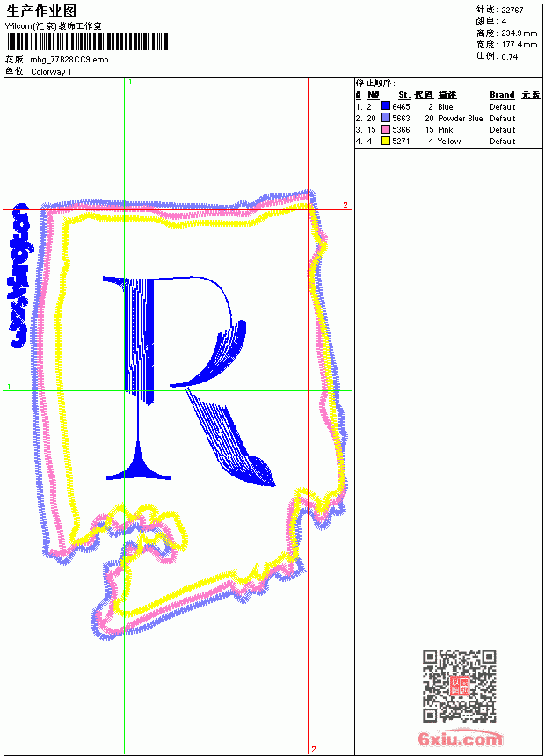Click the stitch count value 22767
Image resolution: width=545 pixels, height=756 pixels.
point(512,11)
